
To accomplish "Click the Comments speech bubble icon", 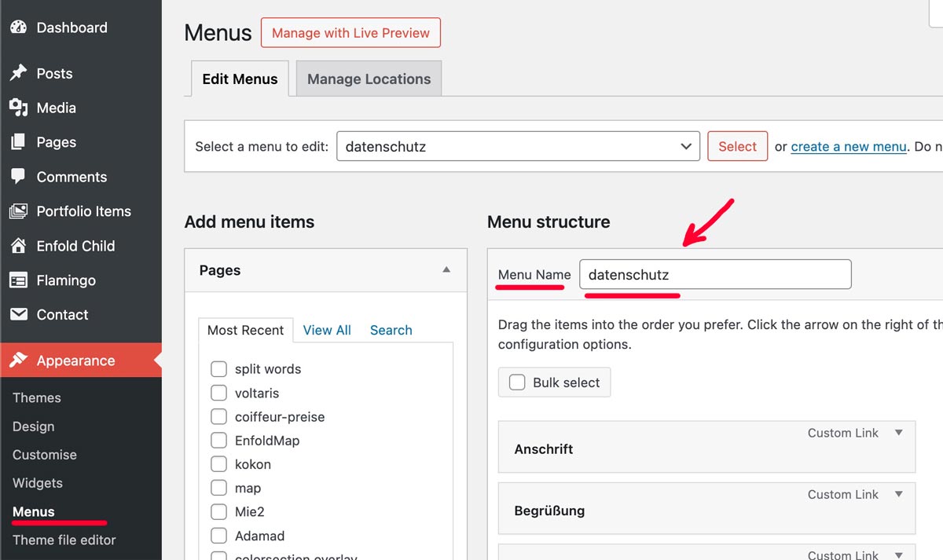I will point(18,177).
